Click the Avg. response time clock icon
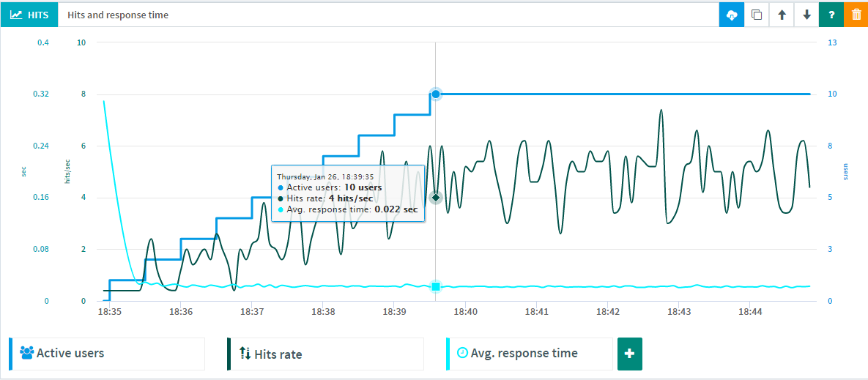This screenshot has width=868, height=380. (x=462, y=352)
